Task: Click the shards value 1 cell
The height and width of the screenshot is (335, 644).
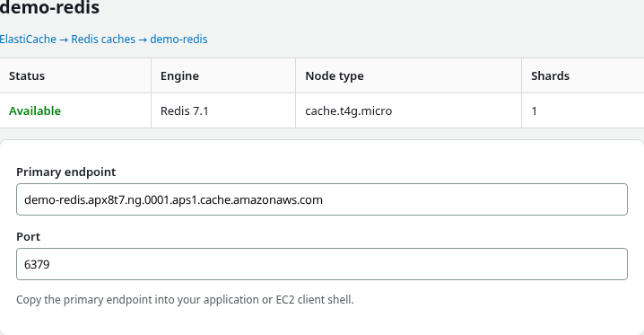Action: point(583,110)
